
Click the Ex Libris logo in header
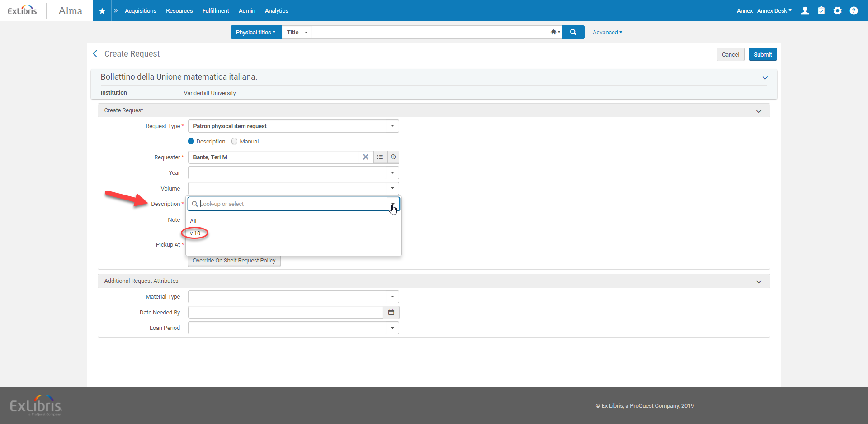tap(22, 10)
